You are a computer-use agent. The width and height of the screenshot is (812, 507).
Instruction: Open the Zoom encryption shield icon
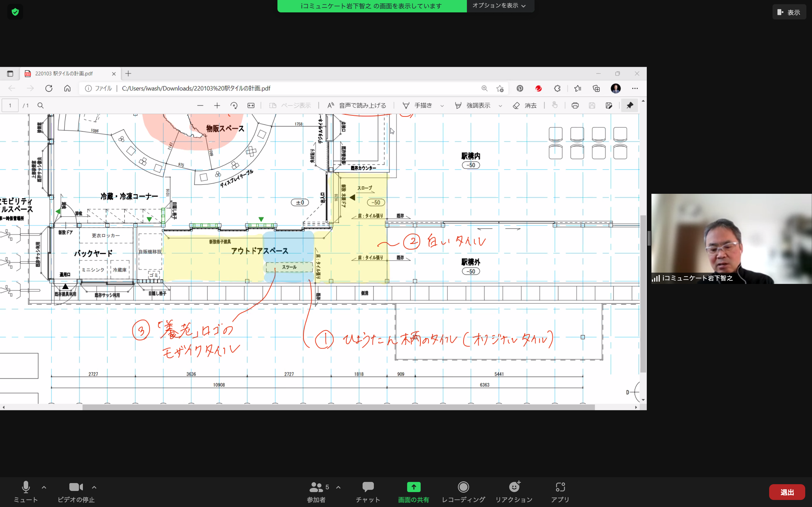15,12
